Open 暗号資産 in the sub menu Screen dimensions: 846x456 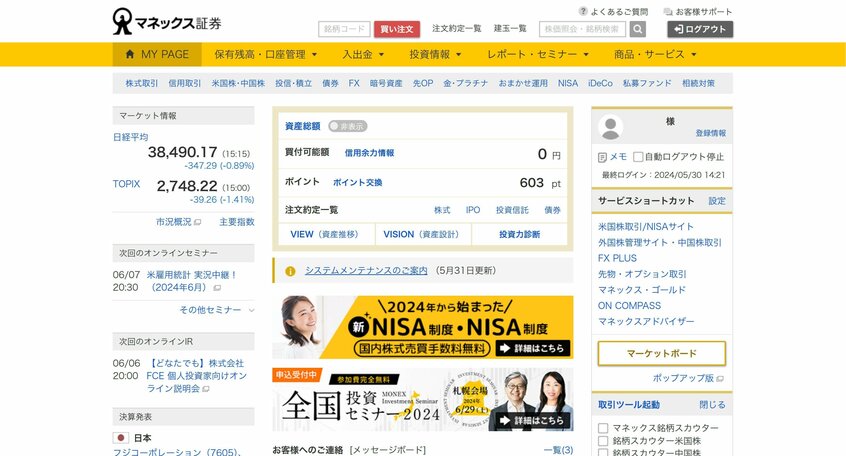(386, 83)
